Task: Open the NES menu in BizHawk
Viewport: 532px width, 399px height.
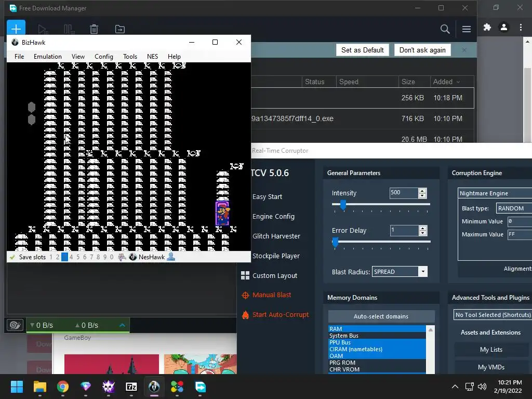Action: coord(152,57)
